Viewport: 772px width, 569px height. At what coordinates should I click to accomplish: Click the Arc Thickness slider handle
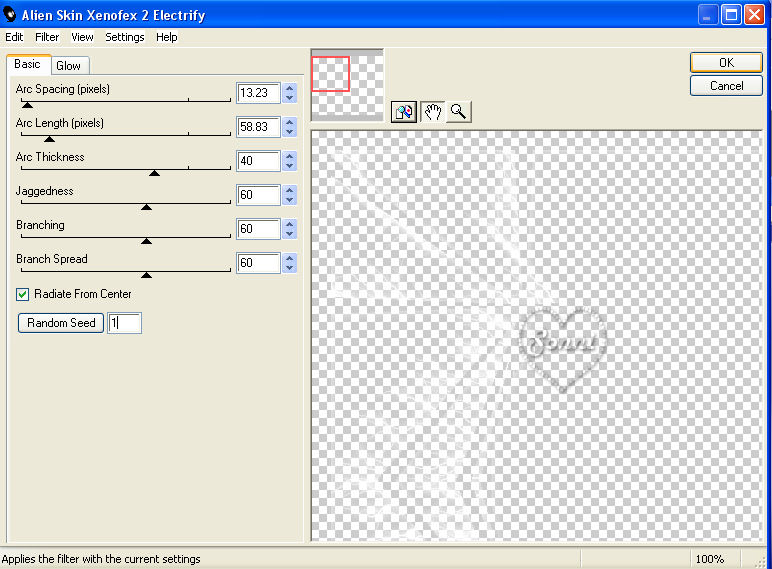point(154,173)
